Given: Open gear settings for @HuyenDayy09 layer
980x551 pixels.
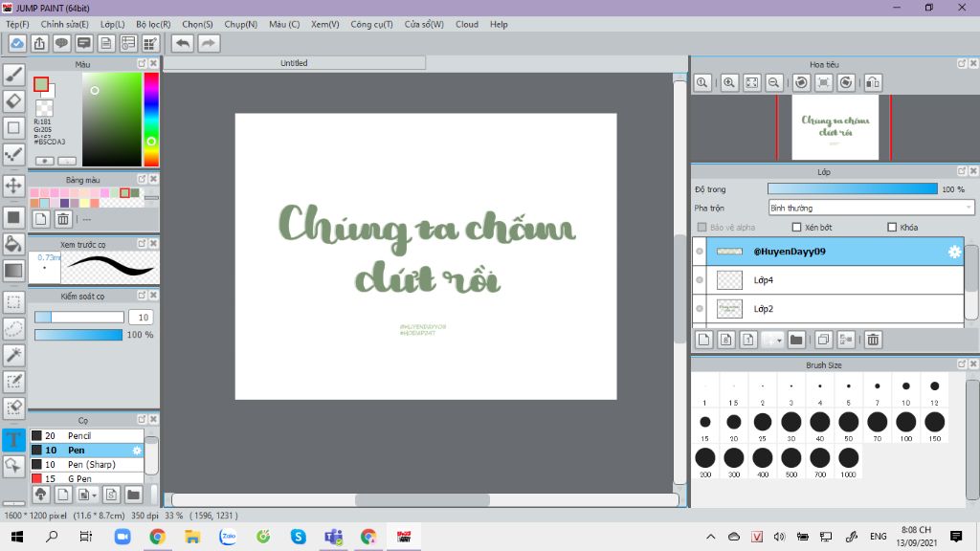Looking at the screenshot, I should [954, 252].
